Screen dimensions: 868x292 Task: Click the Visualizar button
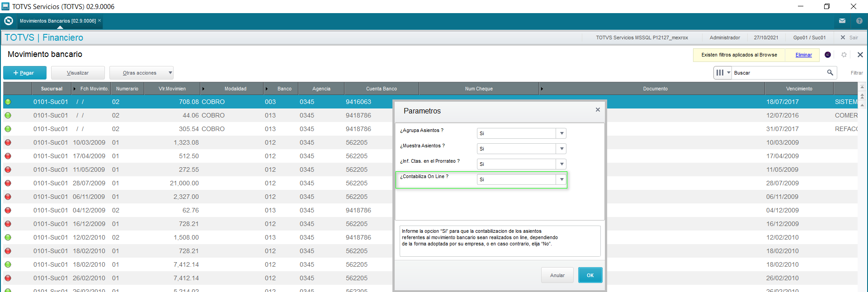(x=78, y=73)
